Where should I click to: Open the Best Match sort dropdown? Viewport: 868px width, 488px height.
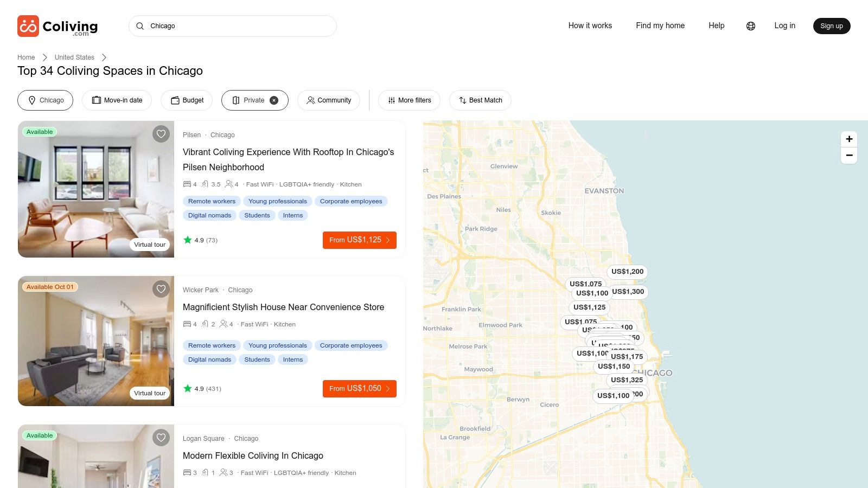(x=480, y=100)
